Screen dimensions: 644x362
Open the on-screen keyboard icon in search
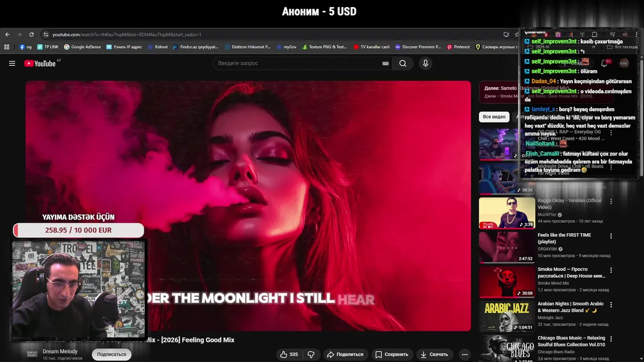point(385,63)
